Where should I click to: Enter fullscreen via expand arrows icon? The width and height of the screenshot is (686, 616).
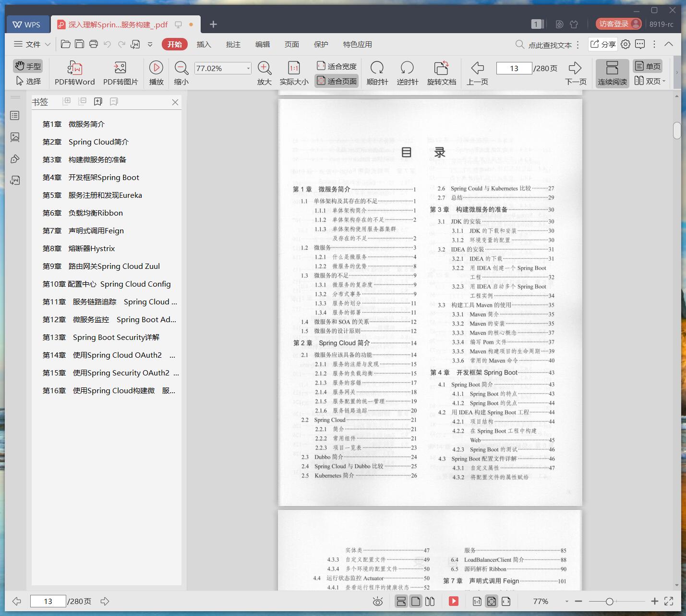click(669, 601)
